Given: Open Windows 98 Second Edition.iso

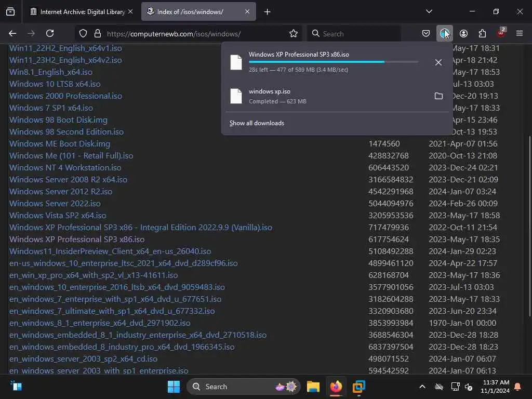Looking at the screenshot, I should pyautogui.click(x=66, y=131).
